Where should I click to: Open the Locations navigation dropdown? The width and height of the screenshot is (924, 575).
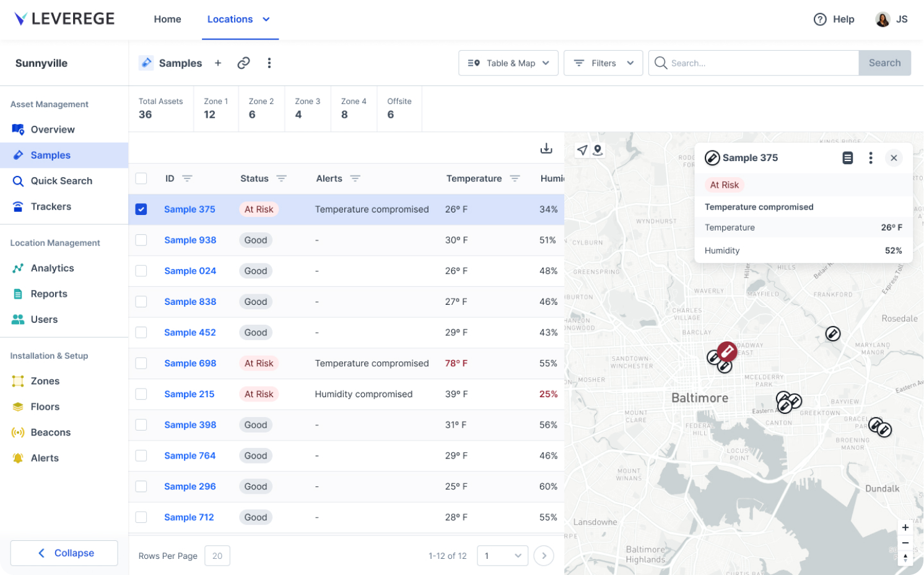point(240,19)
